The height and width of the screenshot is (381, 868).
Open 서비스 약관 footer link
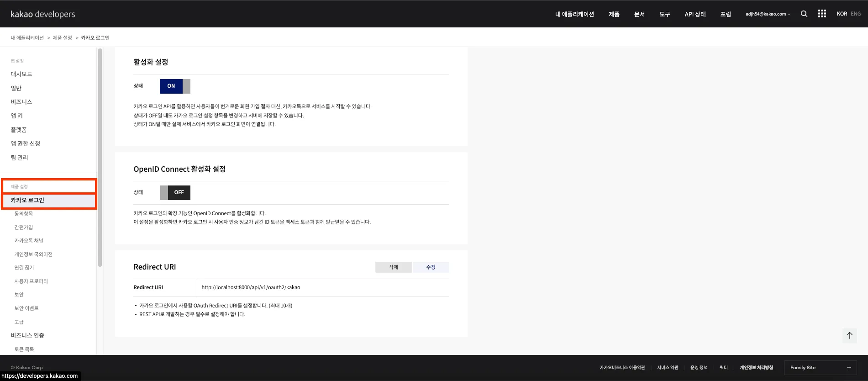tap(668, 368)
